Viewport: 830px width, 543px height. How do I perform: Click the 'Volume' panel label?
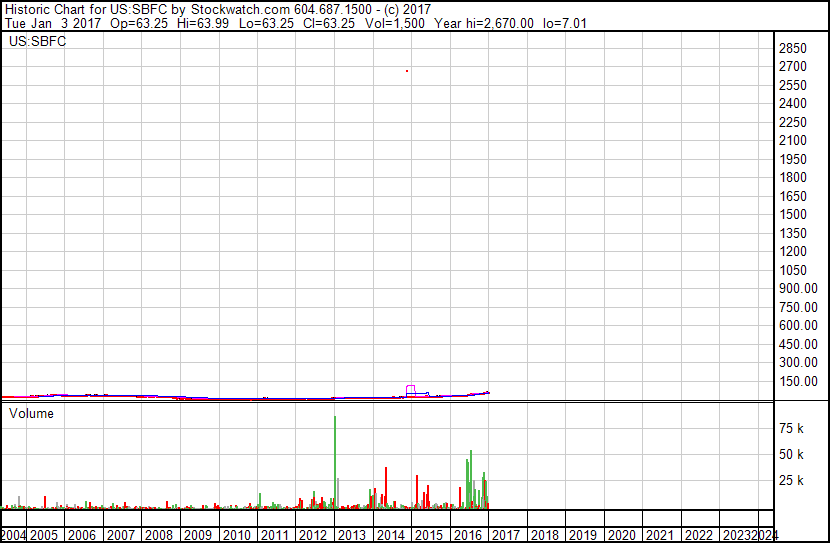pos(31,413)
